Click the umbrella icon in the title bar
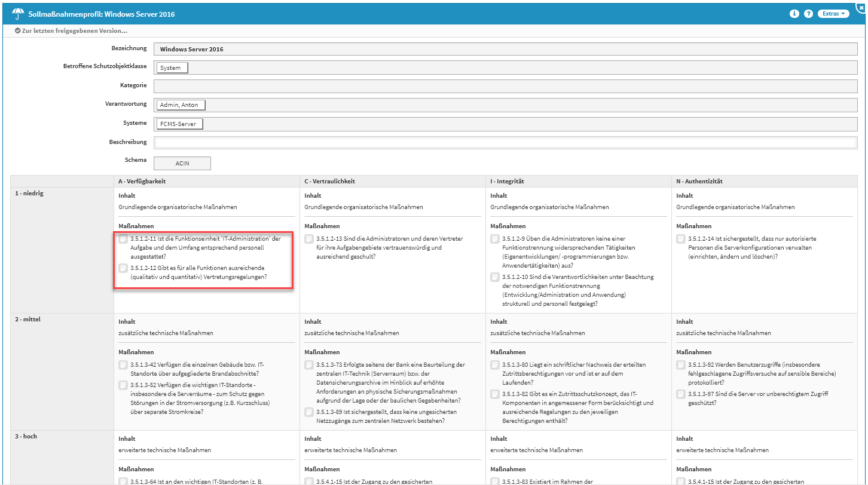This screenshot has height=485, width=868. coord(17,13)
